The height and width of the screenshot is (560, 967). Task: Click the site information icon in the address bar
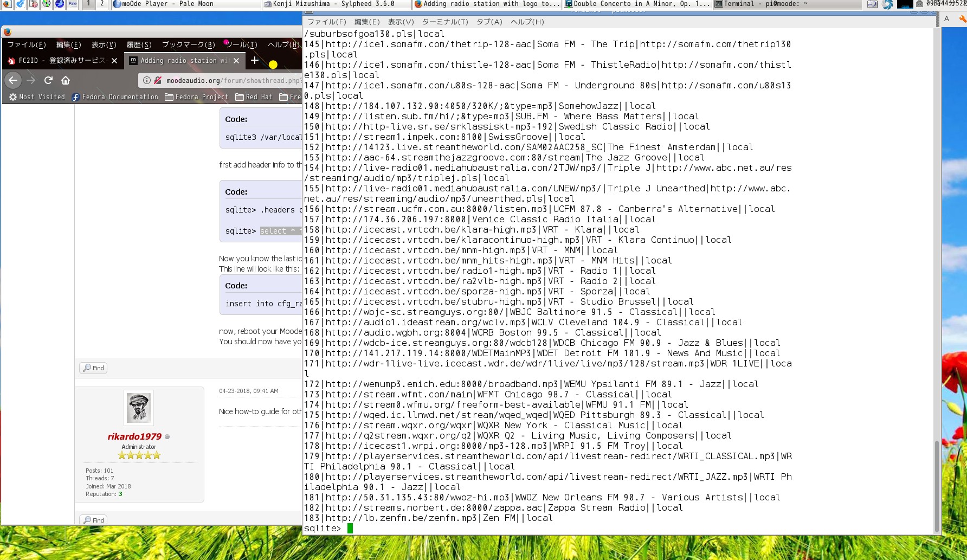click(147, 80)
